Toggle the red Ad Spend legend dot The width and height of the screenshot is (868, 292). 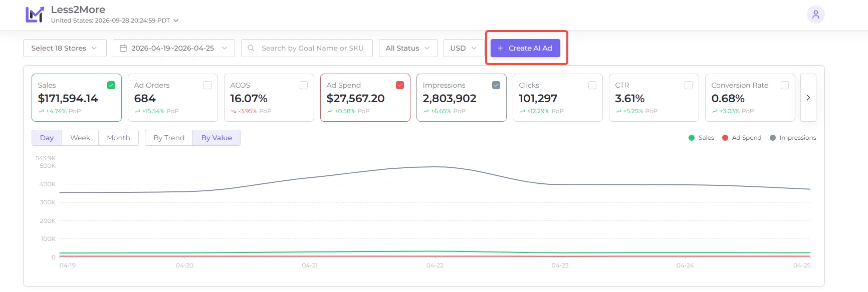click(x=725, y=138)
